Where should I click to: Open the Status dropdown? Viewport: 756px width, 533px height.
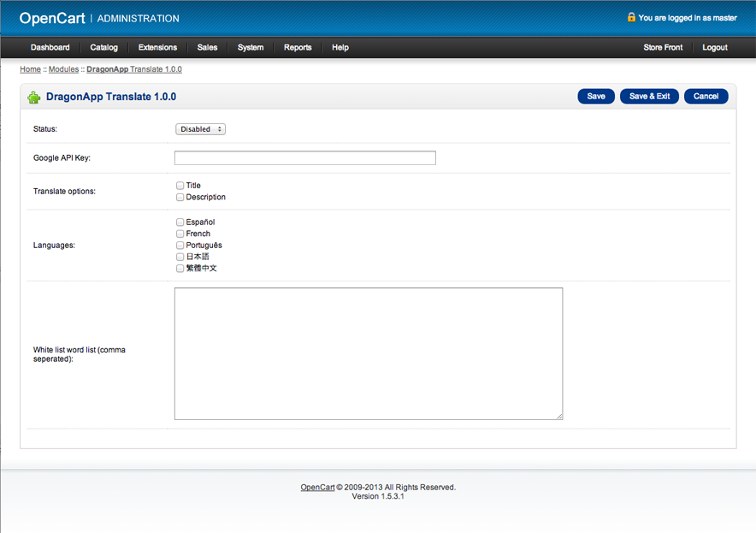(x=200, y=129)
